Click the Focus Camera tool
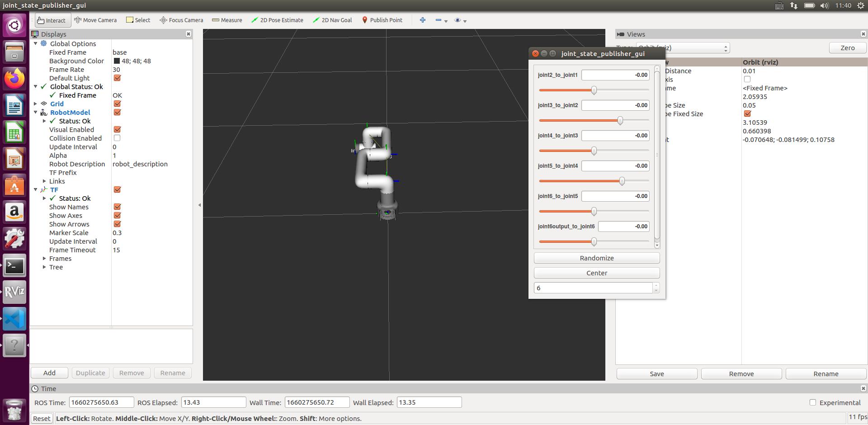This screenshot has height=425, width=868. coord(181,20)
